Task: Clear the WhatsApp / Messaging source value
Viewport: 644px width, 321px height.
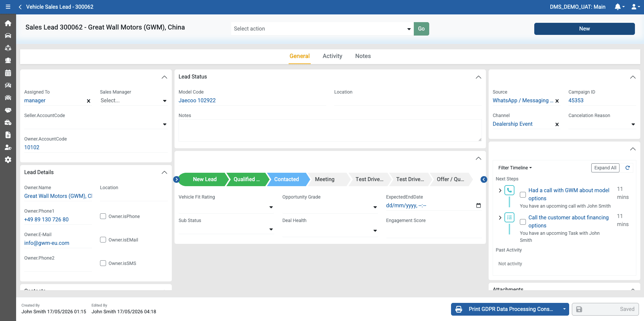Action: tap(557, 101)
